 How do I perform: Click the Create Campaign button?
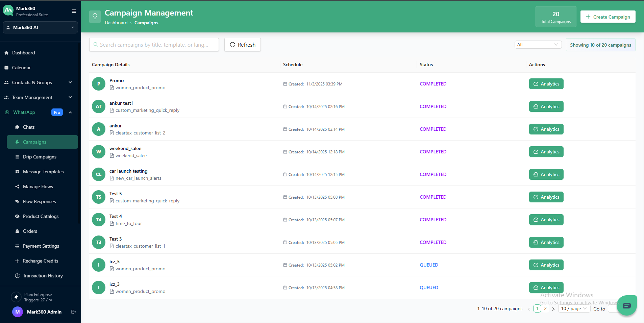tap(608, 17)
